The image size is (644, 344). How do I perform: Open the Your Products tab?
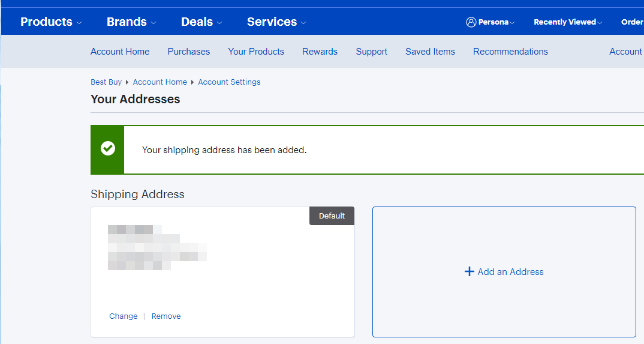pos(256,52)
